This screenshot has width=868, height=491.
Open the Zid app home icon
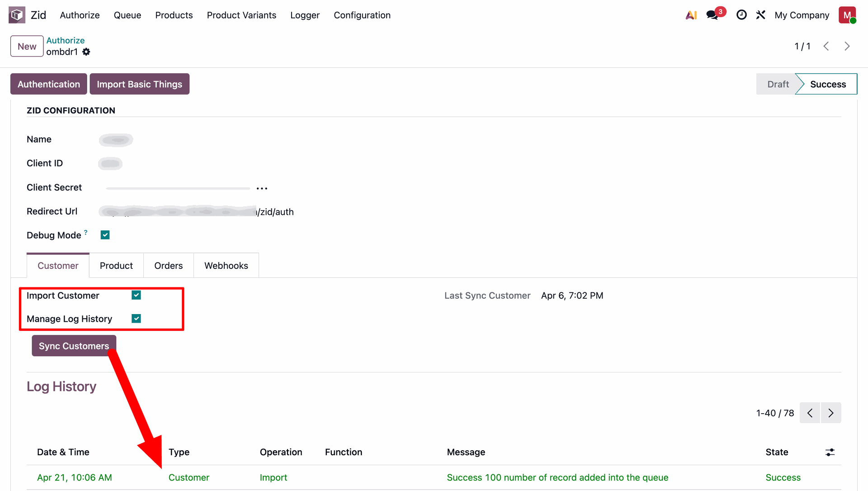(17, 15)
